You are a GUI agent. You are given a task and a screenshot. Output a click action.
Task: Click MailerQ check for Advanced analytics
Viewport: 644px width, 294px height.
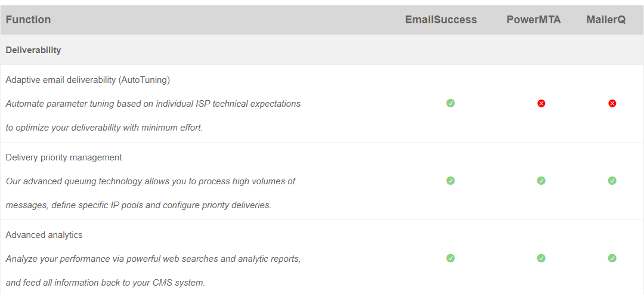tap(612, 258)
